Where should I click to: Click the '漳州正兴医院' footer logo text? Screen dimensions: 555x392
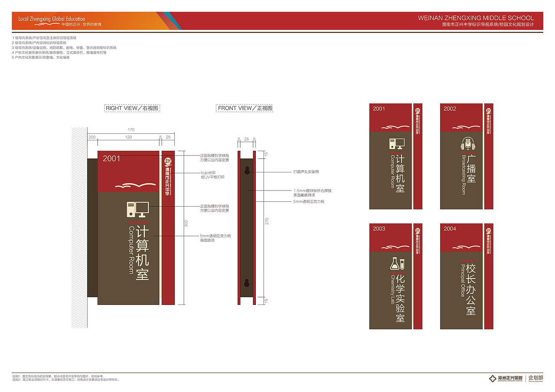(510, 378)
